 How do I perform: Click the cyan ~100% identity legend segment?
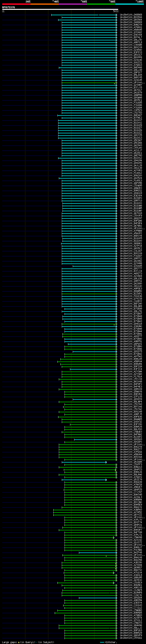(x=130, y=4)
